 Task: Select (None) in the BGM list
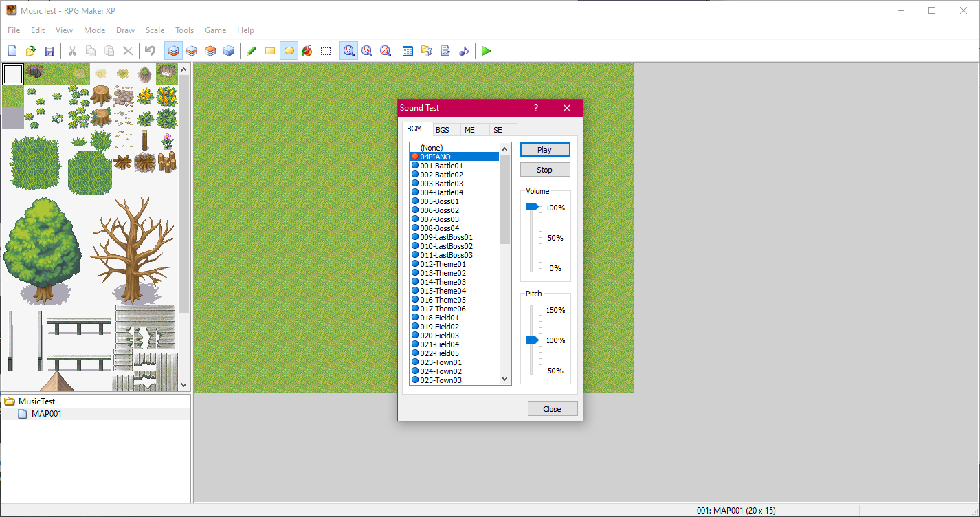(454, 148)
